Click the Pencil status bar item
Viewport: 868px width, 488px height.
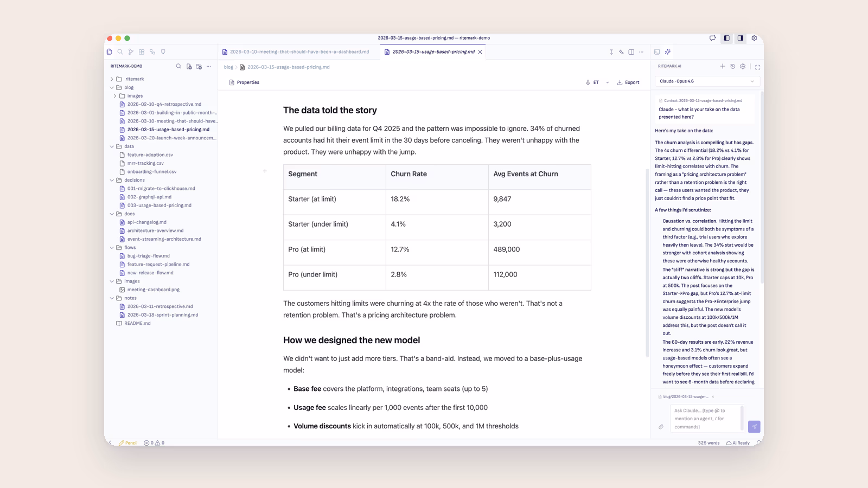pos(128,443)
